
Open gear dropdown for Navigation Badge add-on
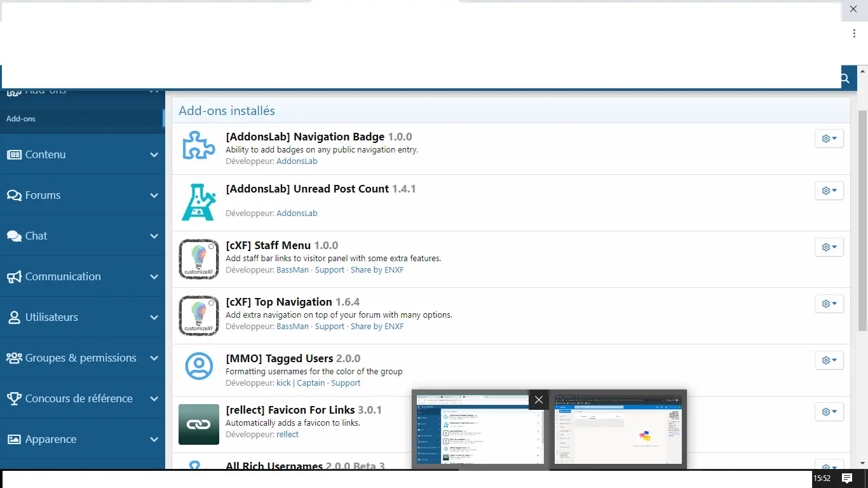829,139
